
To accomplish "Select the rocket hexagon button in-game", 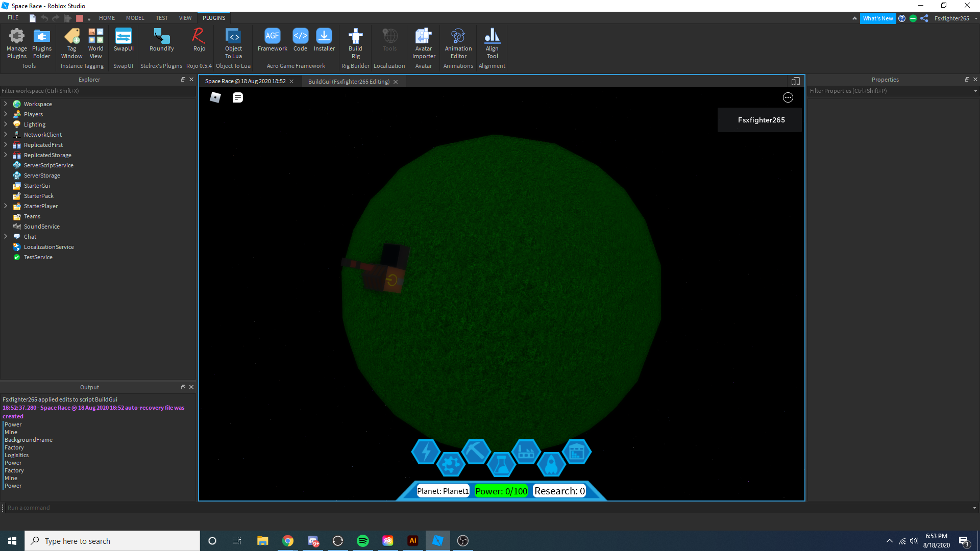I will coord(551,464).
